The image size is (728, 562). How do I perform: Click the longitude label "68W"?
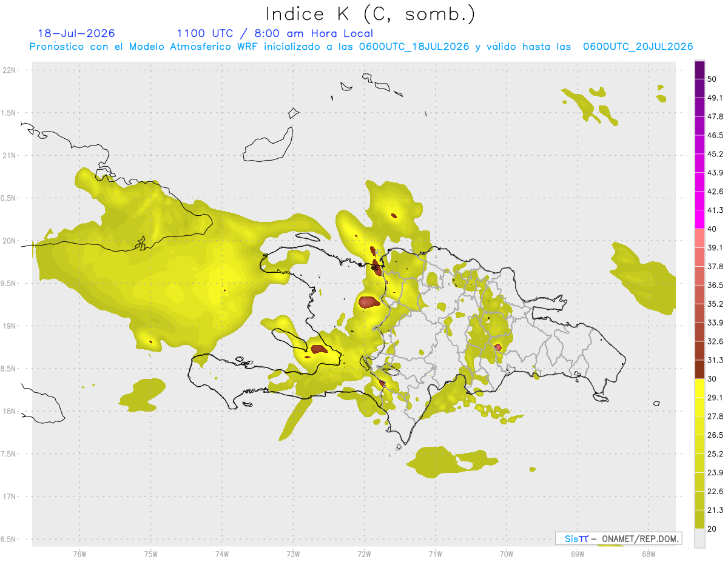[x=649, y=554]
